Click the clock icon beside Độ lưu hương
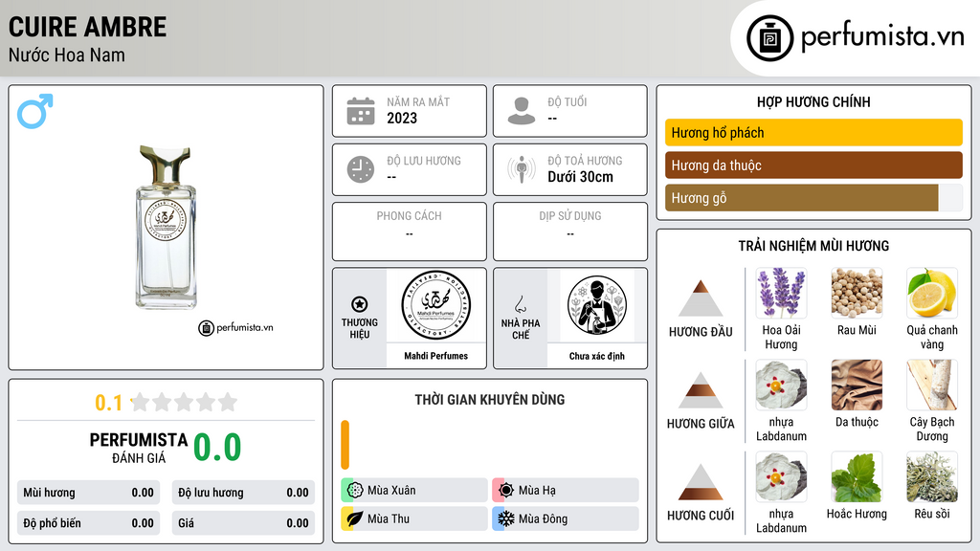This screenshot has width=980, height=551. [x=361, y=169]
